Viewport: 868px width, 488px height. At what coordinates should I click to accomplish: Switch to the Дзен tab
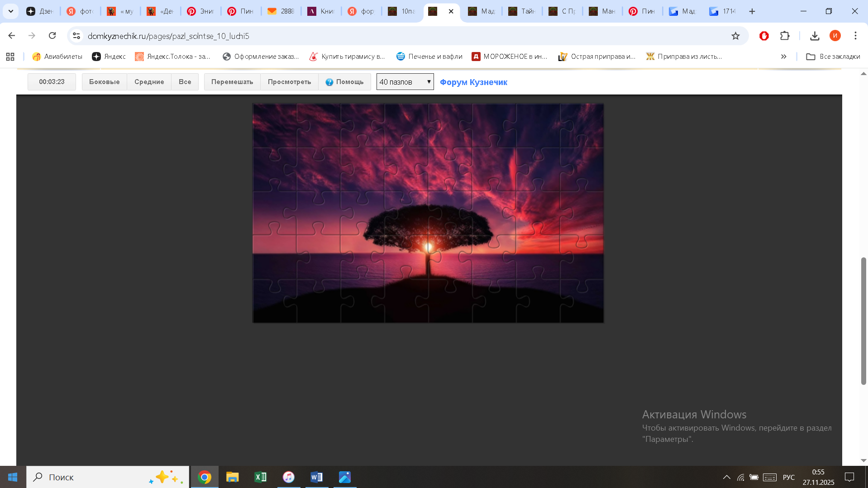(x=40, y=11)
